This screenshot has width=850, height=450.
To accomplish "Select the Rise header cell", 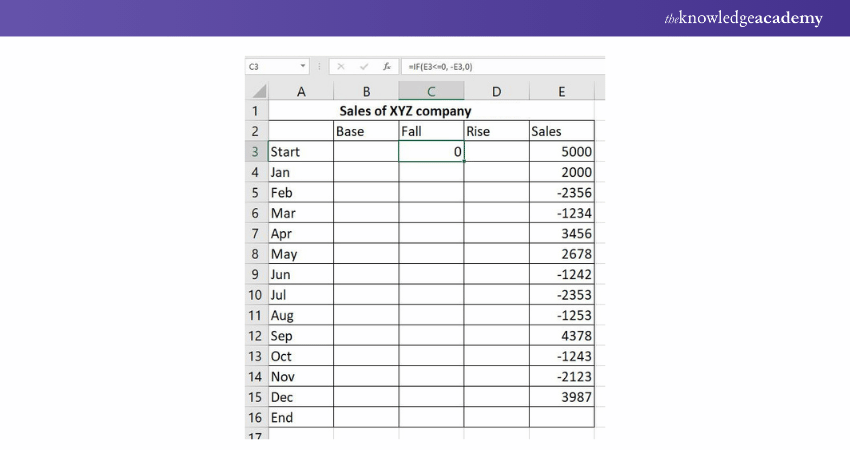I will (x=496, y=131).
